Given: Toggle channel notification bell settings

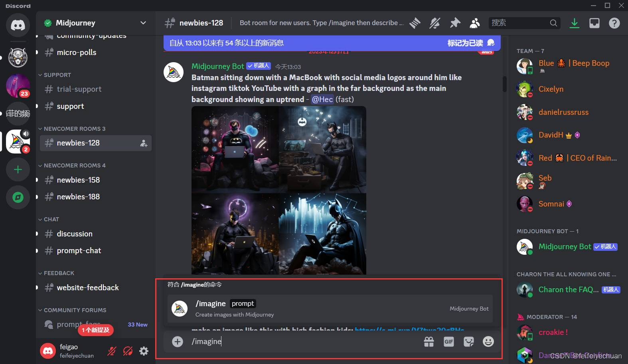Looking at the screenshot, I should click(x=435, y=23).
